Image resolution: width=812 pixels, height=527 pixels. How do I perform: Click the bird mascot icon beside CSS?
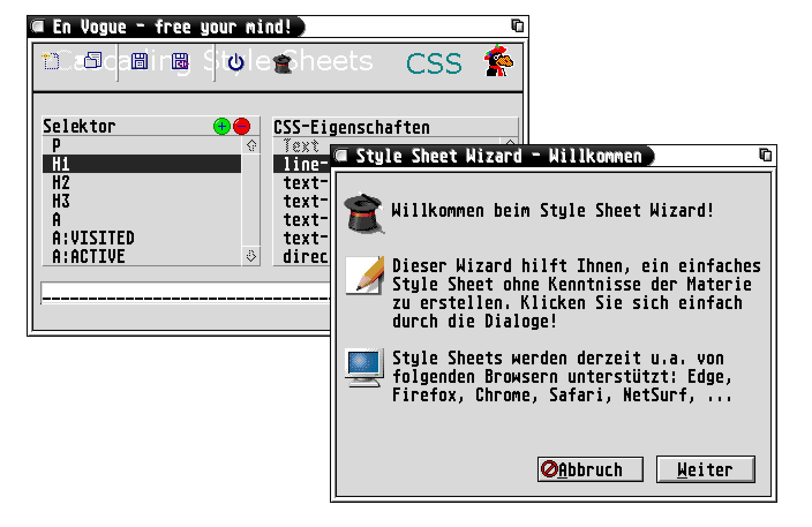coord(498,61)
